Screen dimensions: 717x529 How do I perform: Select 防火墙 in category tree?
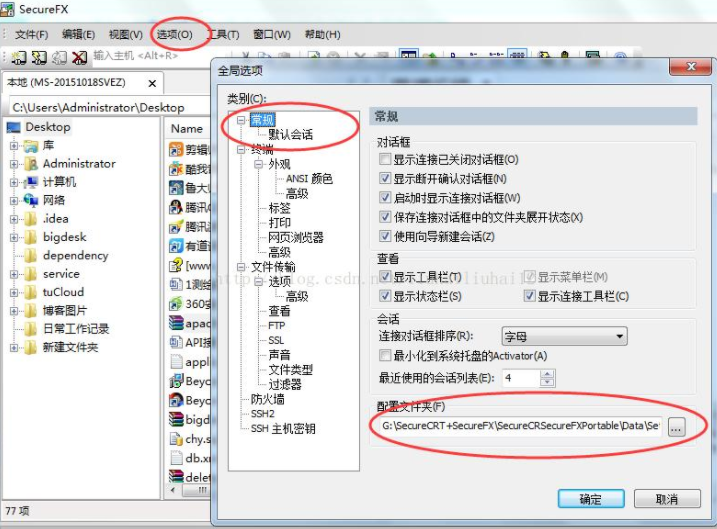pos(268,399)
